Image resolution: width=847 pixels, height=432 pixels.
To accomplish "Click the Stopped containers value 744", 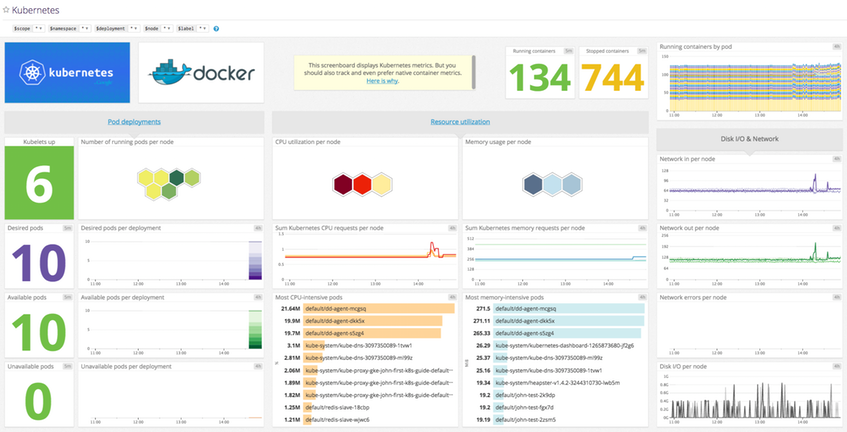I will coord(613,77).
